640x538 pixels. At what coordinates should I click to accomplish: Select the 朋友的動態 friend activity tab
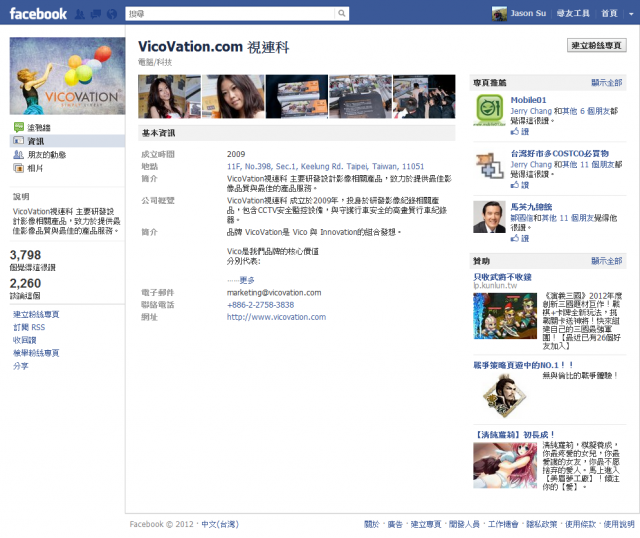[47, 155]
